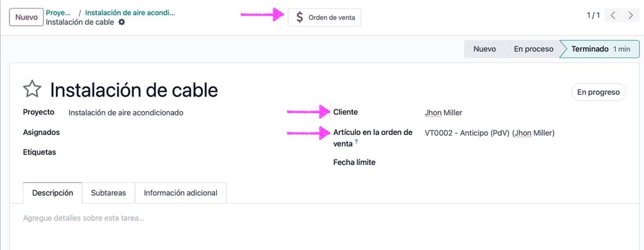
Task: Open the Proyecto field selection
Action: click(x=126, y=112)
